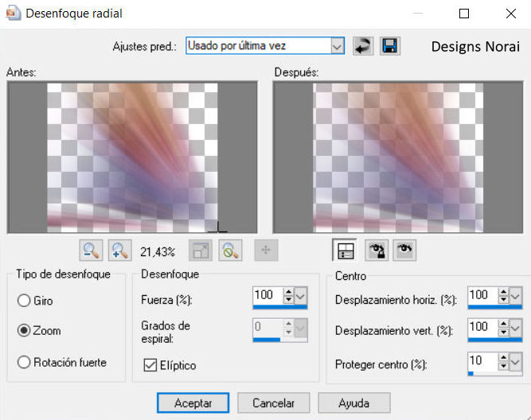Select the Zoom radio button
Screen dimensions: 531x420
tap(24, 331)
